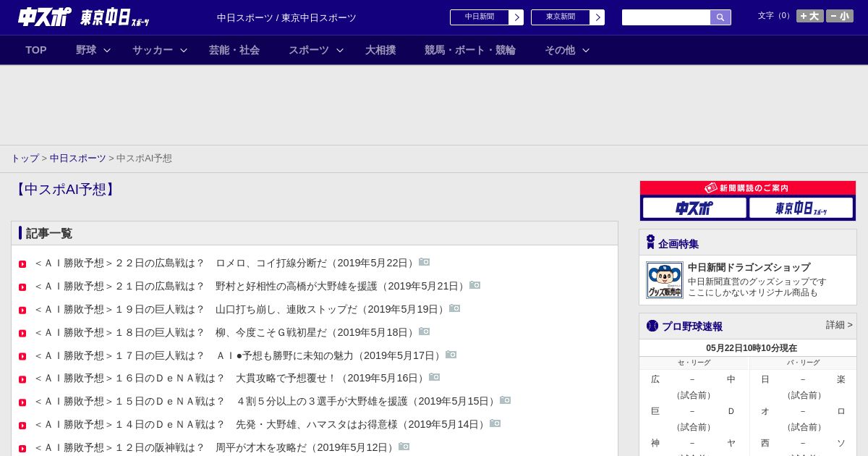The height and width of the screenshot is (456, 868).
Task: Open article about １５日のＤｅＮＡ戦
Action: [x=266, y=402]
